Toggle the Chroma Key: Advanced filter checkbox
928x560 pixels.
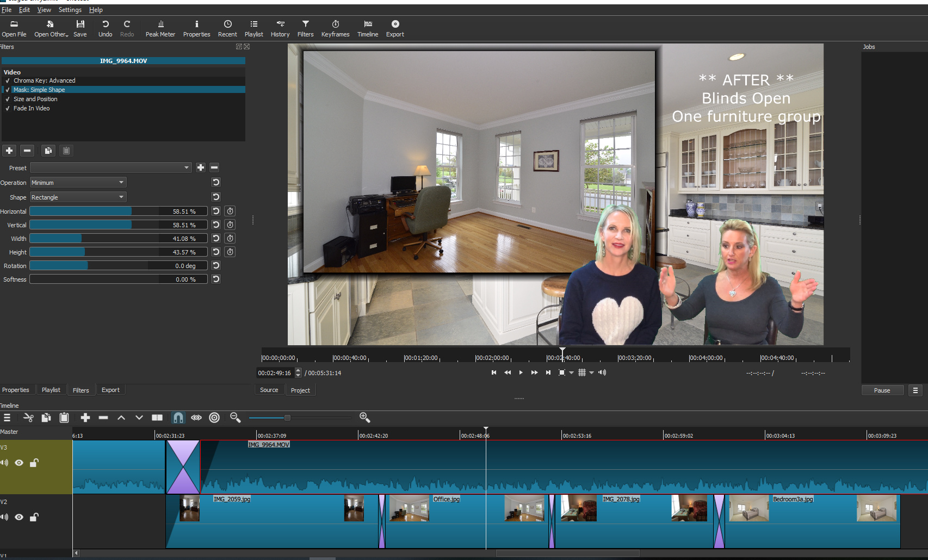point(8,80)
